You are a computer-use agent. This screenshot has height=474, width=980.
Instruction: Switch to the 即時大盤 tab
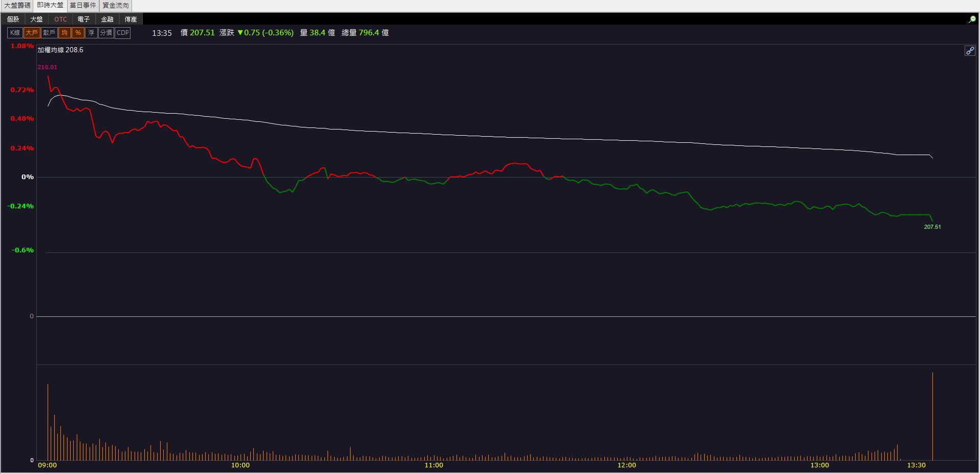tap(50, 6)
